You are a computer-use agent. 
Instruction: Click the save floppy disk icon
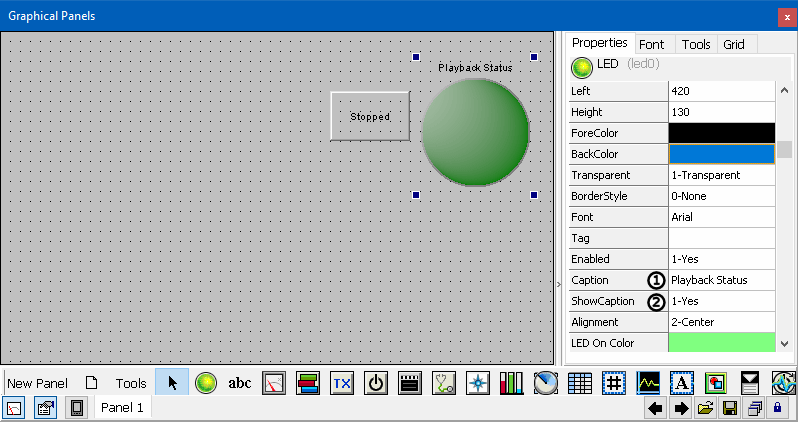coord(730,408)
